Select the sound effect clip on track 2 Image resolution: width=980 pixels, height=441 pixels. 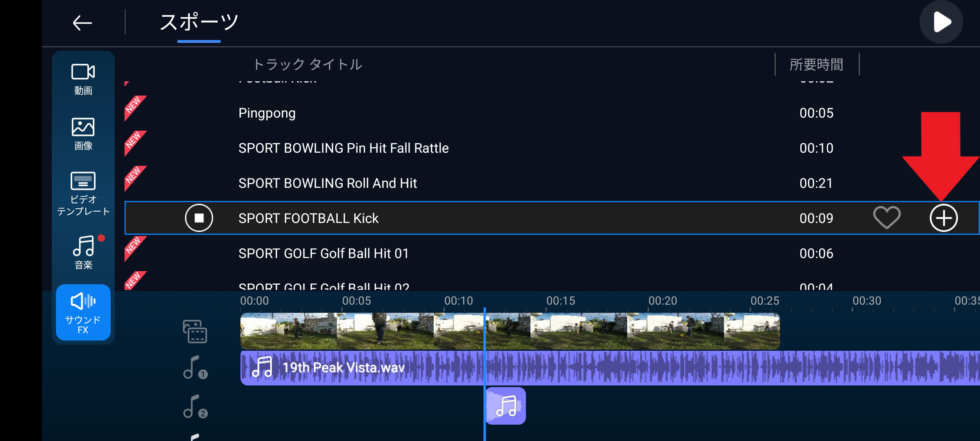[x=506, y=406]
